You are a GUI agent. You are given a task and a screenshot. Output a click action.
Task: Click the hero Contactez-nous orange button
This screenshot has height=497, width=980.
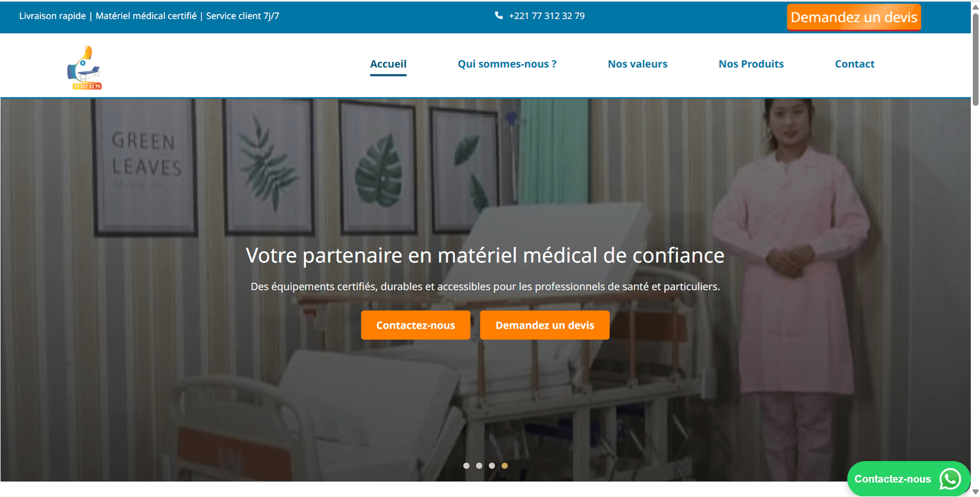416,325
